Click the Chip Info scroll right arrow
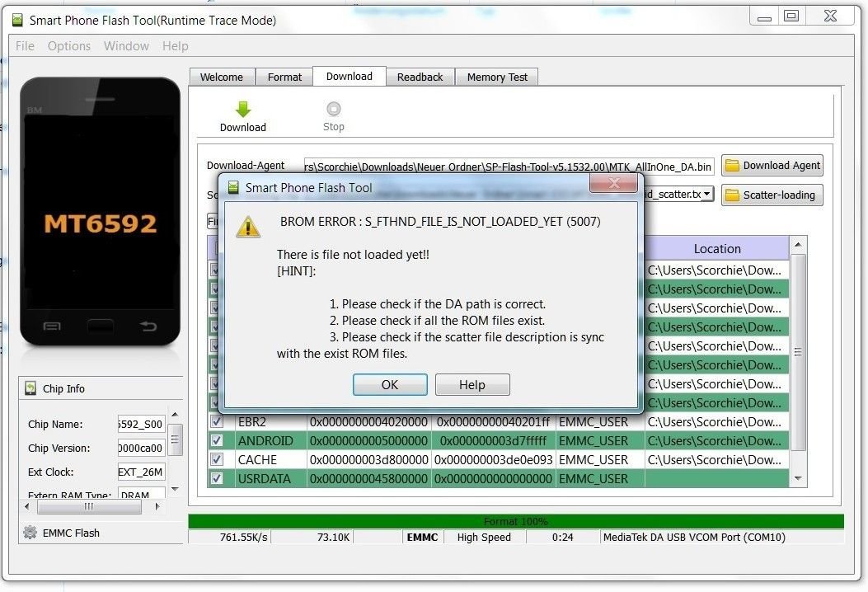 point(157,507)
